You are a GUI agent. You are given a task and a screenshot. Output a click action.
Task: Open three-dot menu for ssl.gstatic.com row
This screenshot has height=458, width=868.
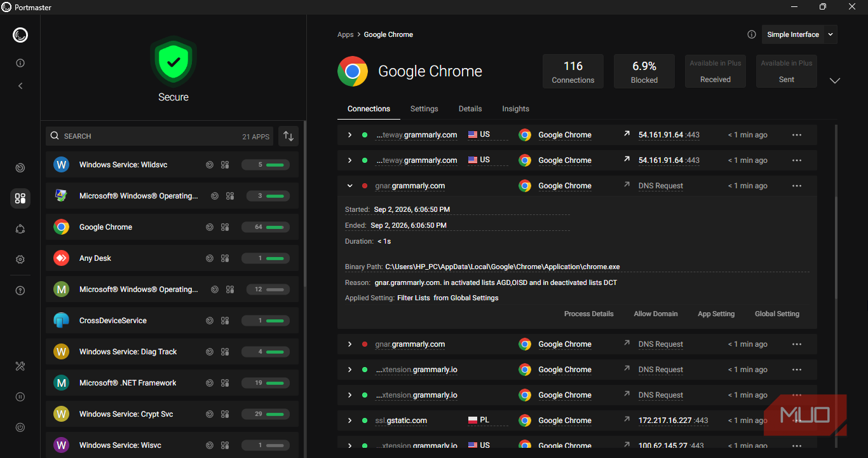[x=797, y=420]
